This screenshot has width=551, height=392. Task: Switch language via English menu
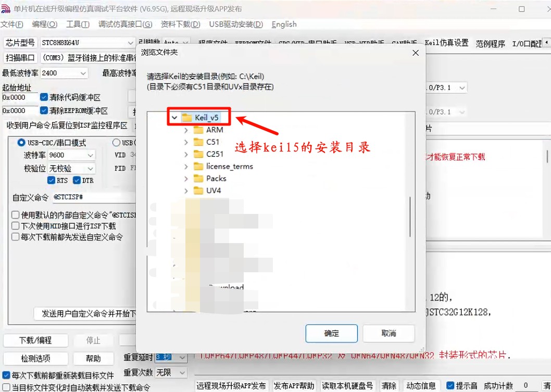tap(284, 24)
